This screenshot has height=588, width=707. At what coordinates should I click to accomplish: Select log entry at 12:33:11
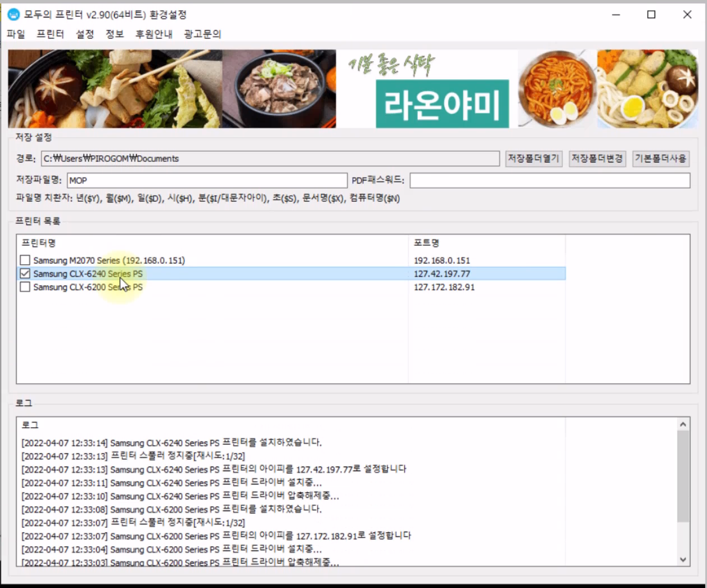click(x=172, y=483)
